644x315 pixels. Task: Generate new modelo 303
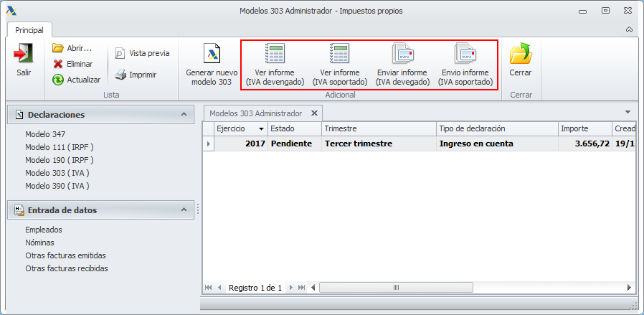click(x=212, y=64)
